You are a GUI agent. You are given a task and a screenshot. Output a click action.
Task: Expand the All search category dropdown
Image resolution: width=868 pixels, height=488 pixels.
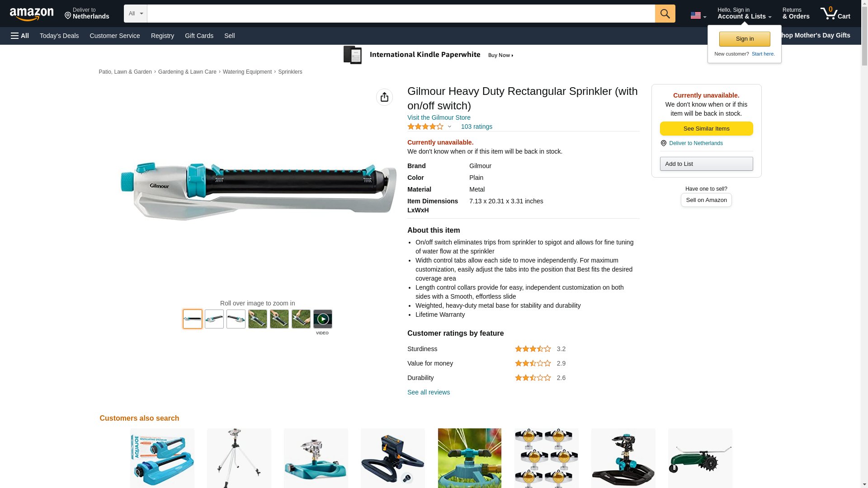point(136,14)
